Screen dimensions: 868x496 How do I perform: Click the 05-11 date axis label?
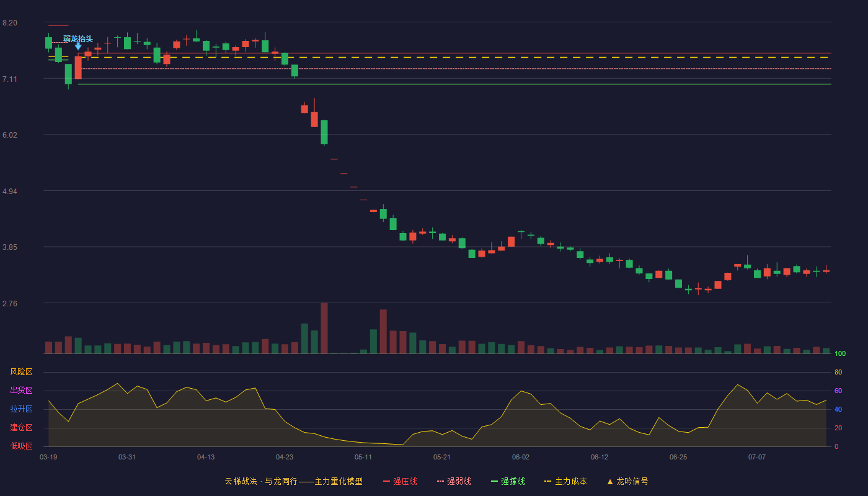click(363, 457)
